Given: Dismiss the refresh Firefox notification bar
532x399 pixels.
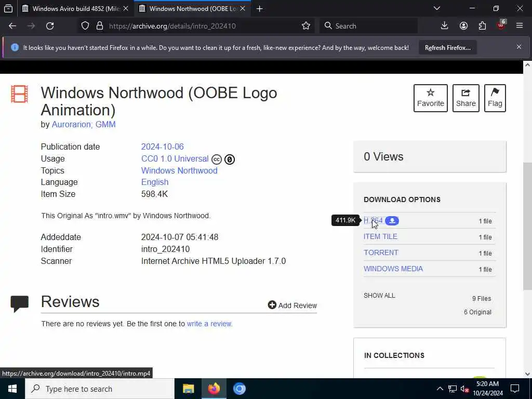Looking at the screenshot, I should tap(519, 47).
